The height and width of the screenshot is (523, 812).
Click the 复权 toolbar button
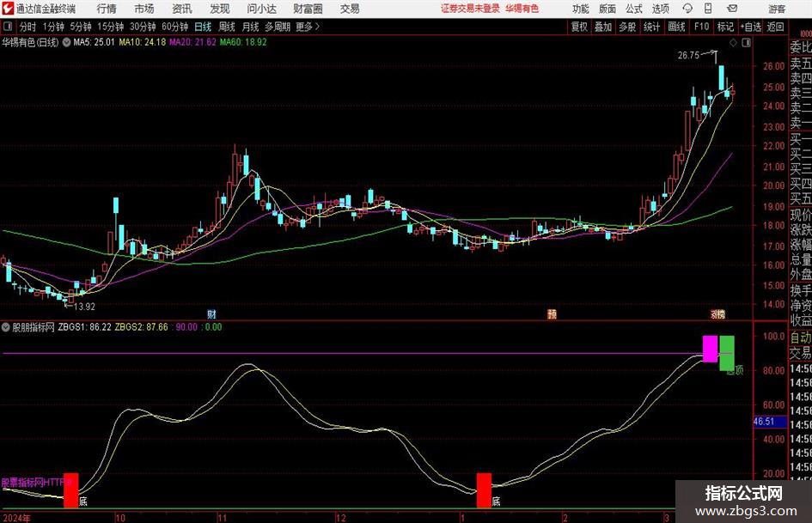579,27
